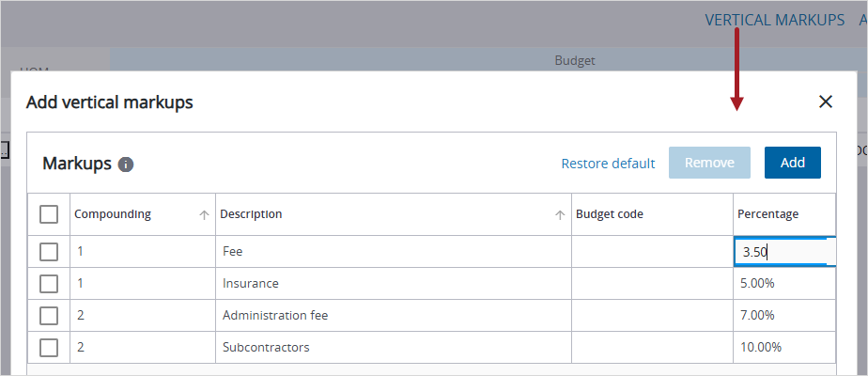Click the Remove button
Viewport: 868px width, 376px height.
click(x=709, y=163)
